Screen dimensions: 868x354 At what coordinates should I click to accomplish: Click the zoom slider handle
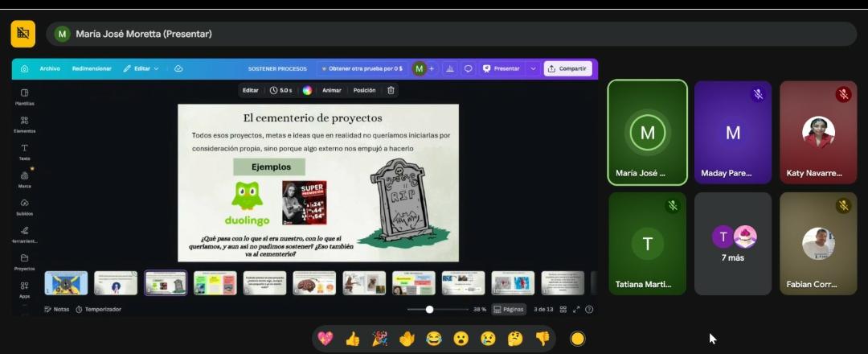tap(429, 309)
